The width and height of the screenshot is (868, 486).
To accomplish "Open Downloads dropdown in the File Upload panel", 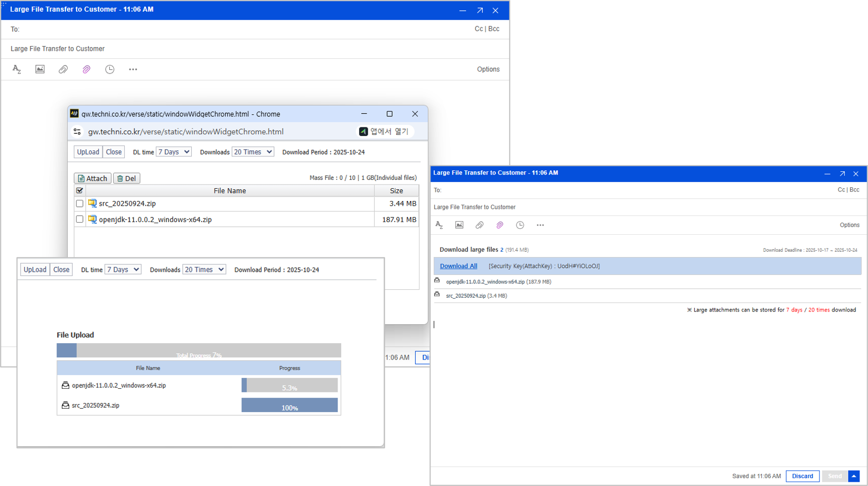I will click(204, 270).
